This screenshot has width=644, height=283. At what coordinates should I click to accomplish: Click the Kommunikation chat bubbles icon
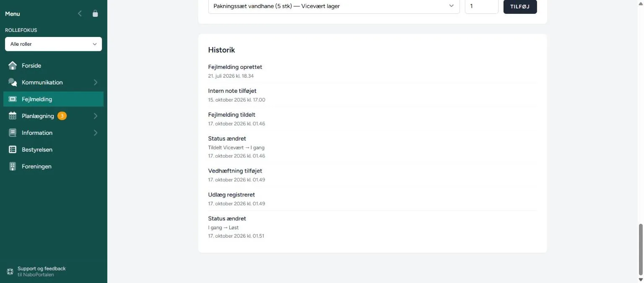(x=13, y=82)
